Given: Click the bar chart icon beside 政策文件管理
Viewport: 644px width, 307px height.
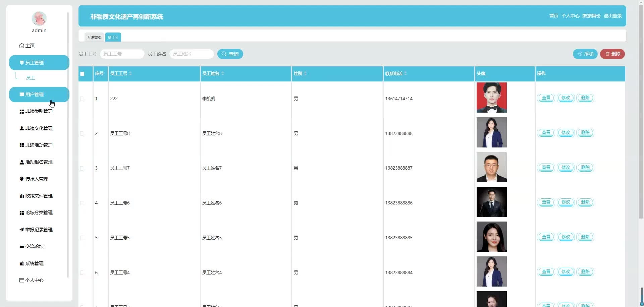Looking at the screenshot, I should (x=22, y=196).
